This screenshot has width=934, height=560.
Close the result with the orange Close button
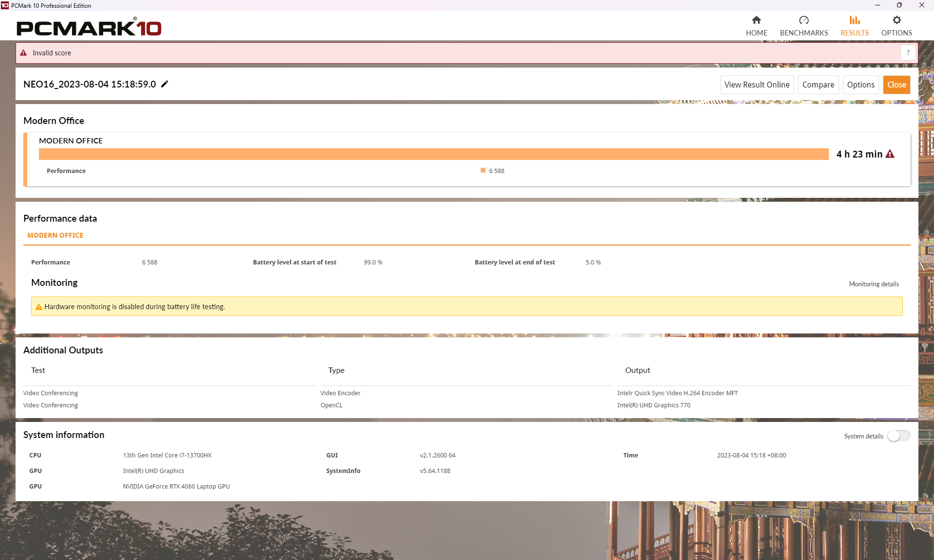click(x=897, y=85)
